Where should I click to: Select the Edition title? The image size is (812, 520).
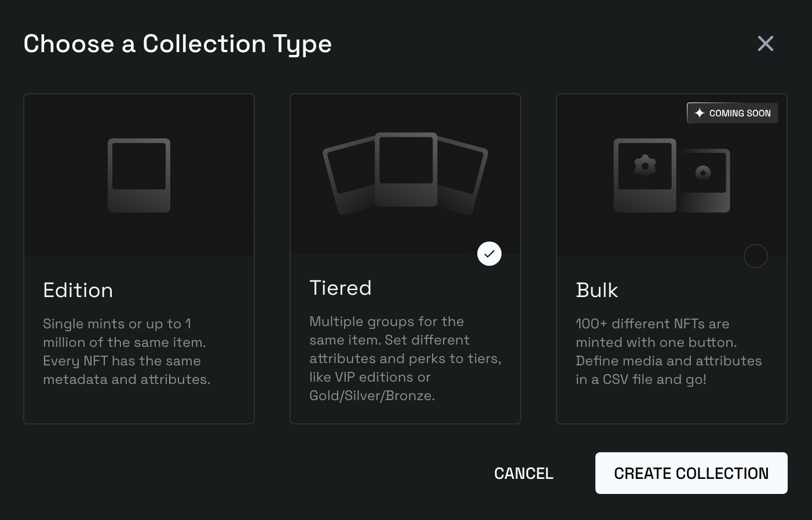78,290
